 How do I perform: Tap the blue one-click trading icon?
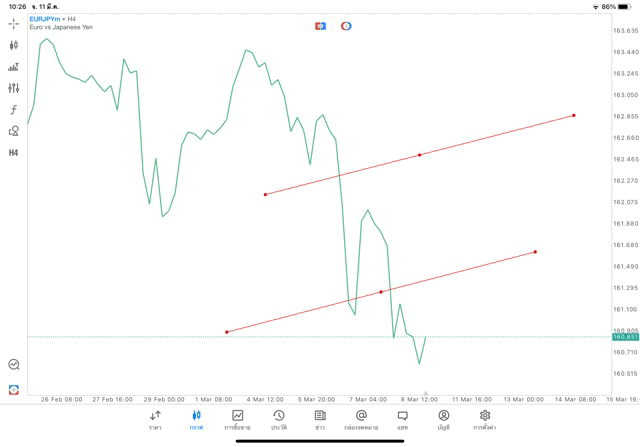tap(320, 26)
